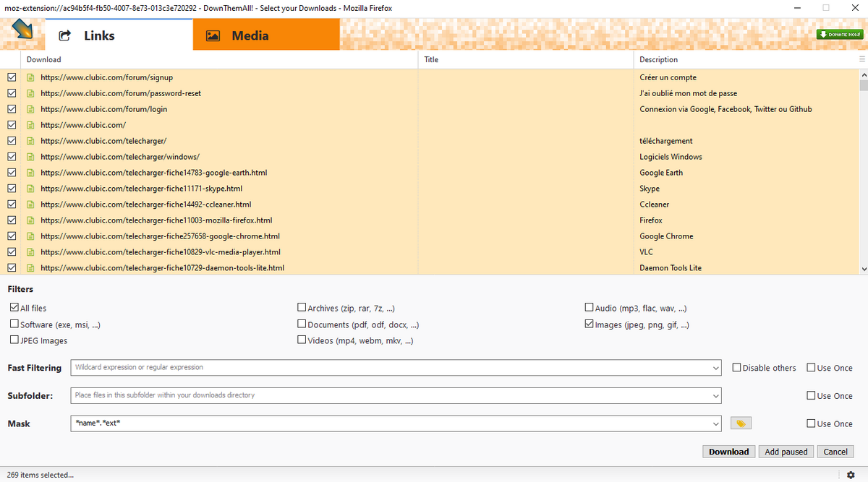Click file icon for google-earth.html row
The image size is (868, 482).
[x=30, y=173]
